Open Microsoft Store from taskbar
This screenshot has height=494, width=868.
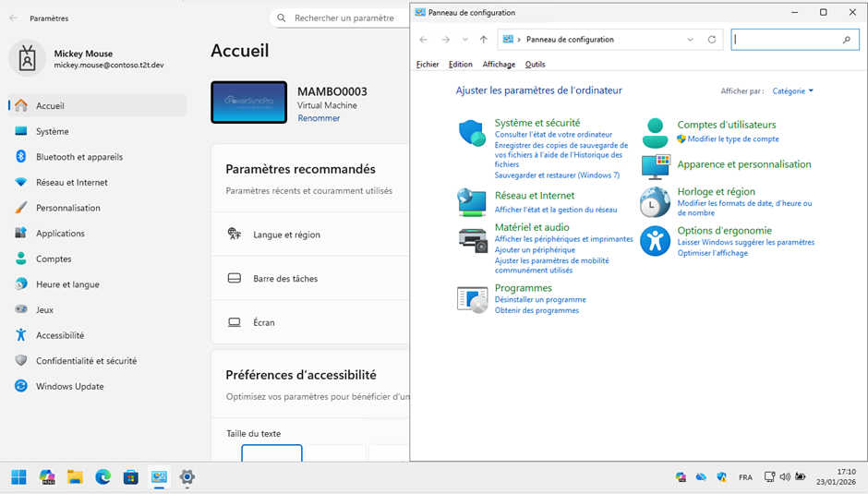pos(130,476)
